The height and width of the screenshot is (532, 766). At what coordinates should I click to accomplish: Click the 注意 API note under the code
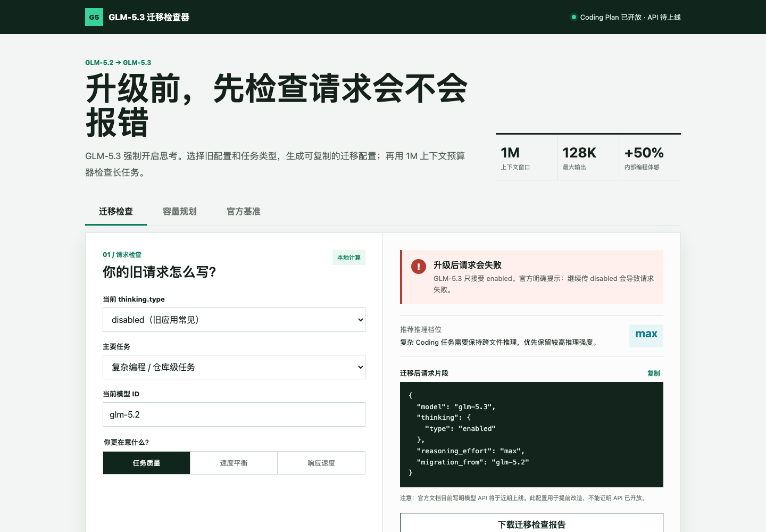(x=524, y=498)
